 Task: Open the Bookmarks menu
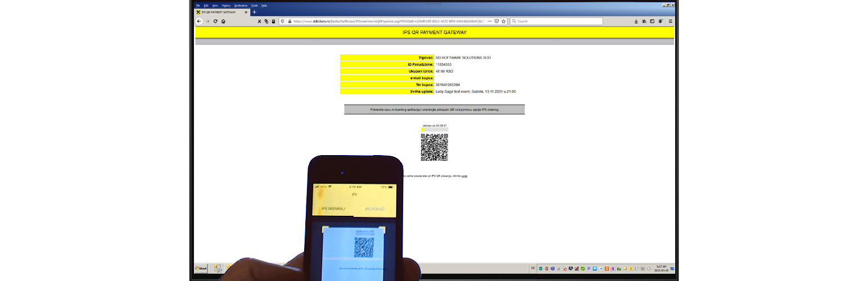(241, 5)
